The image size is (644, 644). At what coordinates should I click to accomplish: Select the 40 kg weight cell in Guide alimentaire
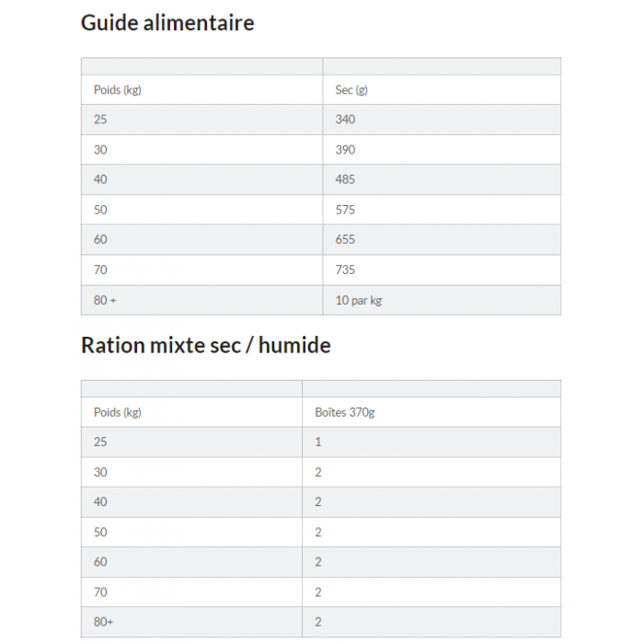coord(100,179)
